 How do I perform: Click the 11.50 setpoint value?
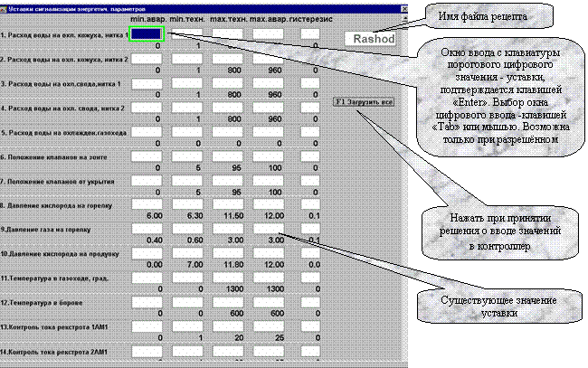click(233, 216)
